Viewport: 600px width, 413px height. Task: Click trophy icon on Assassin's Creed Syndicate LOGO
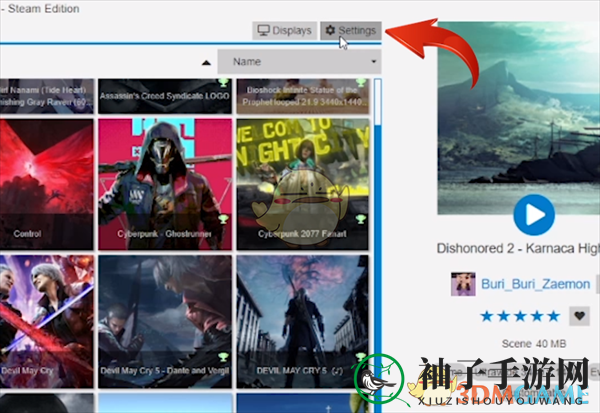point(223,82)
